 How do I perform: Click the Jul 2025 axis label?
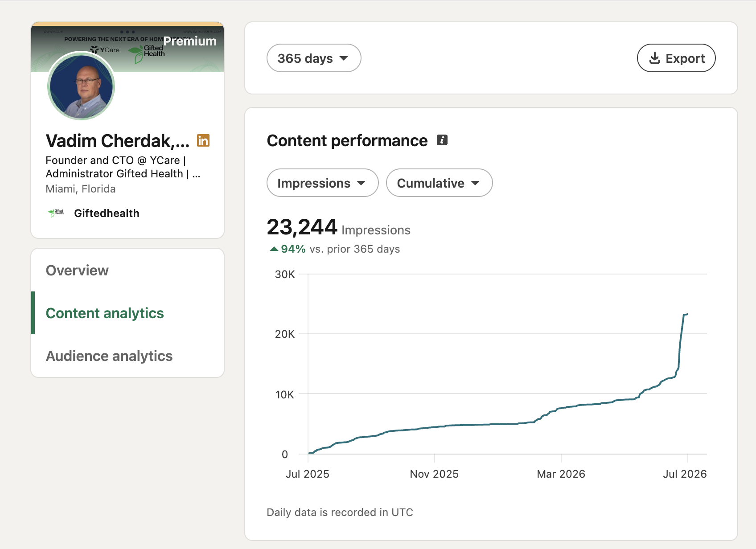[x=308, y=474]
